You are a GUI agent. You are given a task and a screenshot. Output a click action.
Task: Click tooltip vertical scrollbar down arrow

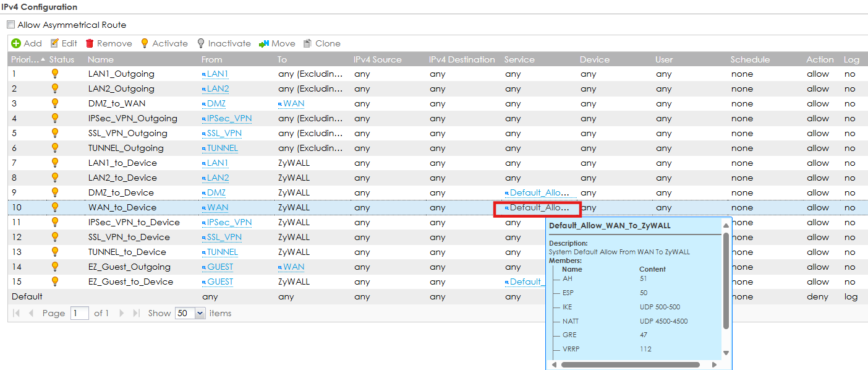[x=726, y=353]
